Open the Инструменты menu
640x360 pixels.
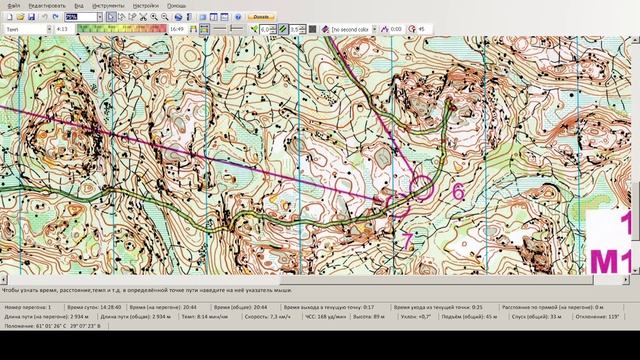point(108,6)
